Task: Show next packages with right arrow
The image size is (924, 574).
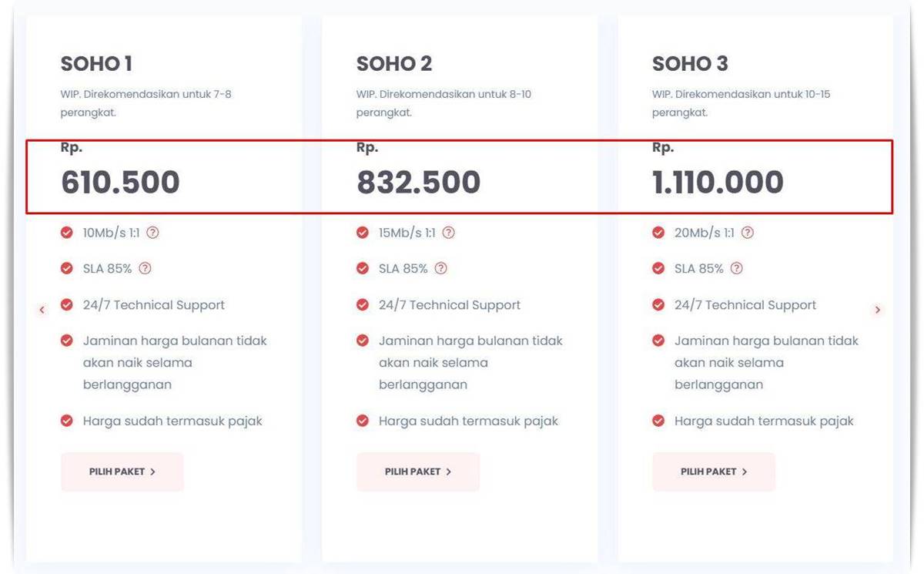Action: click(x=877, y=310)
